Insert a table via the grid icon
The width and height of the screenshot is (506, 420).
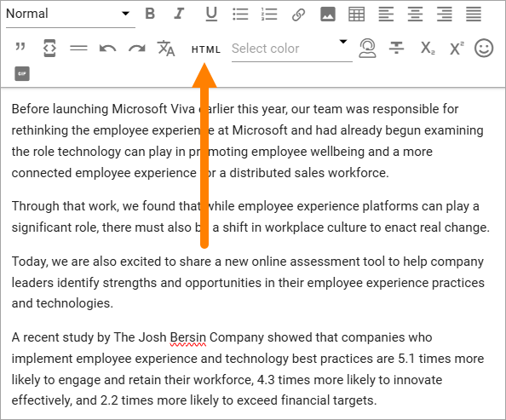(x=357, y=14)
